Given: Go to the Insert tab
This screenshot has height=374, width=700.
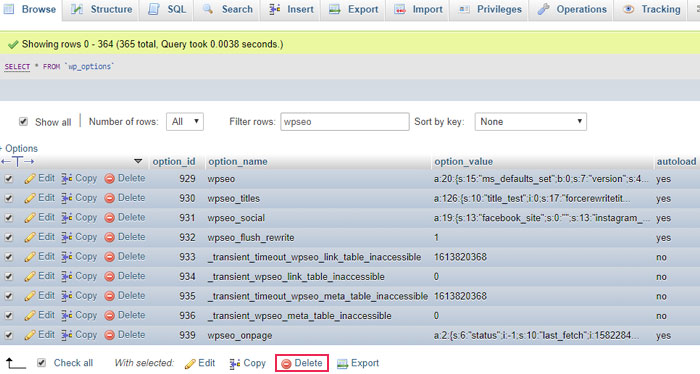Looking at the screenshot, I should [291, 9].
